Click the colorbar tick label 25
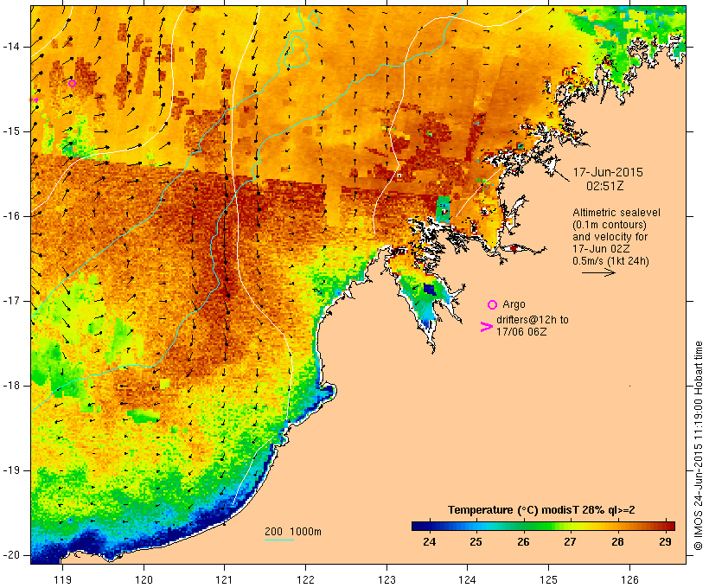Screen dimensions: 709x588 coord(476,541)
